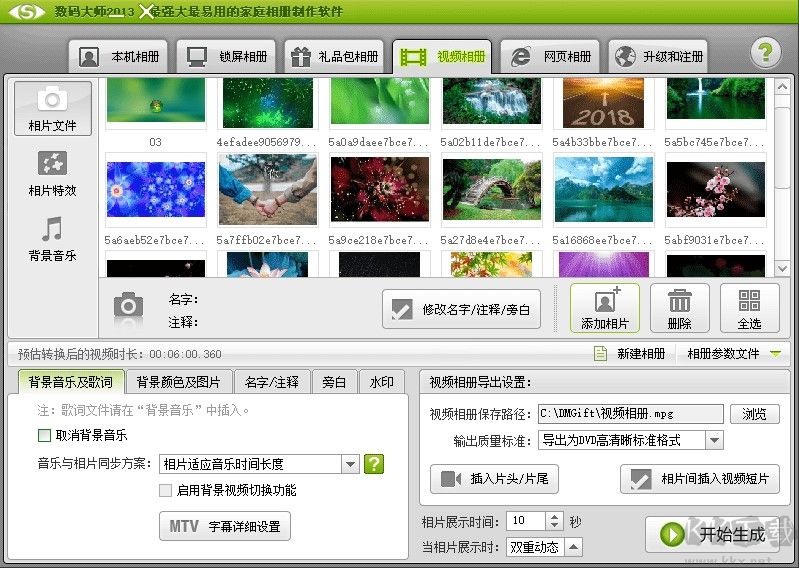Decrease 相片展示时间 with down arrow
This screenshot has height=568, width=799.
pos(554,525)
